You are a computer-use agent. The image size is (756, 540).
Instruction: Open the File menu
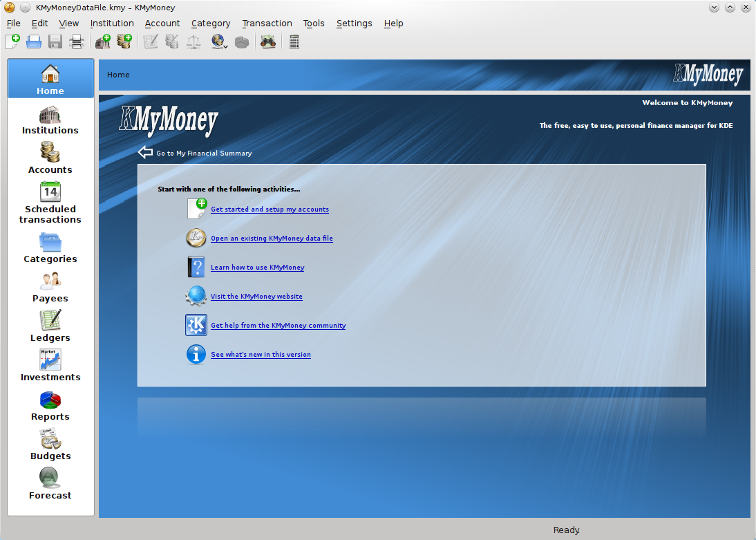(14, 24)
